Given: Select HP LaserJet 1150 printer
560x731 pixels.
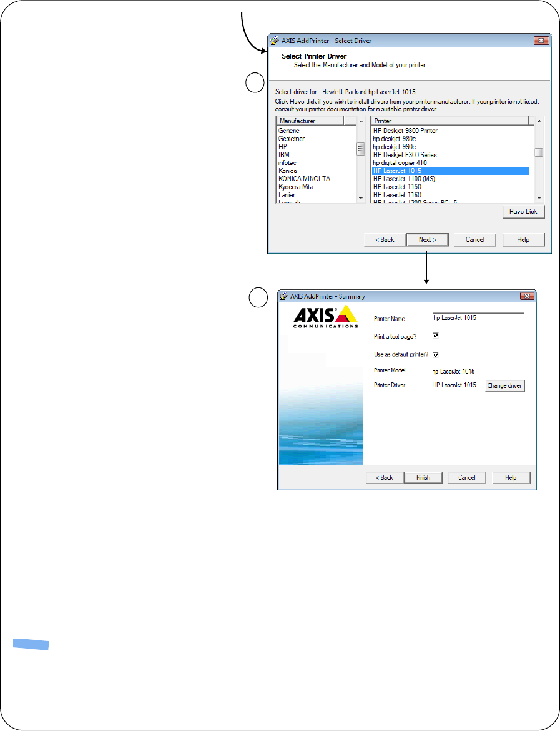Looking at the screenshot, I should click(x=397, y=187).
